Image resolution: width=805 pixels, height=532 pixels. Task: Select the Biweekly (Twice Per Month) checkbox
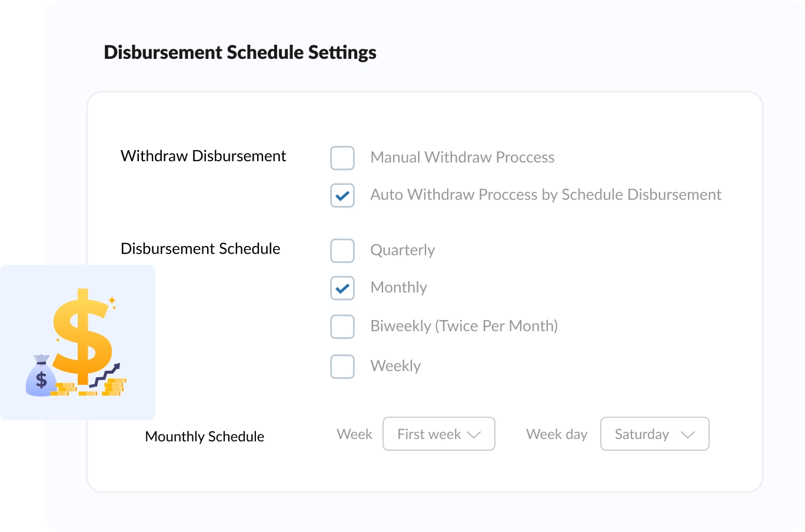coord(342,327)
